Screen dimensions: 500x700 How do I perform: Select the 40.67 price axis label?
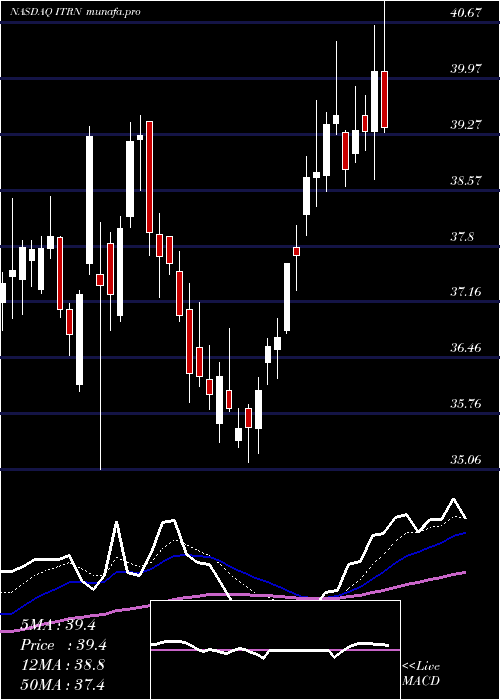[x=466, y=13]
